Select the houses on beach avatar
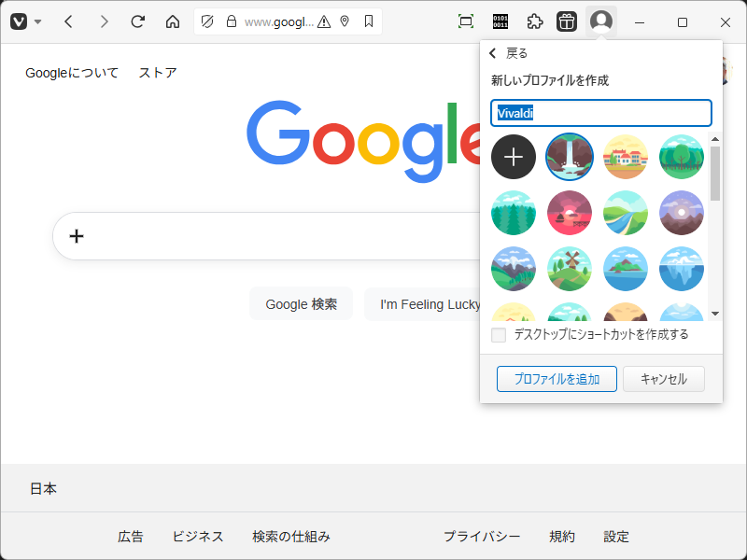 pyautogui.click(x=626, y=157)
